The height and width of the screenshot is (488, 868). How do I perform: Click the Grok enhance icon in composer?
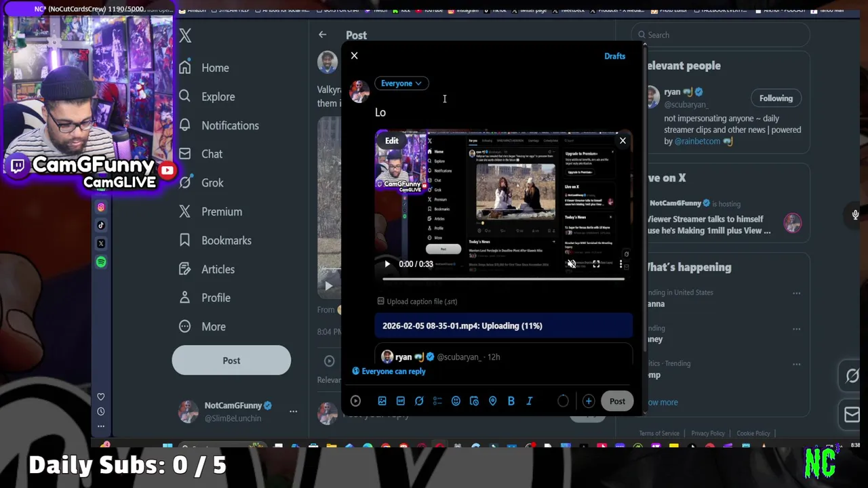pos(419,401)
